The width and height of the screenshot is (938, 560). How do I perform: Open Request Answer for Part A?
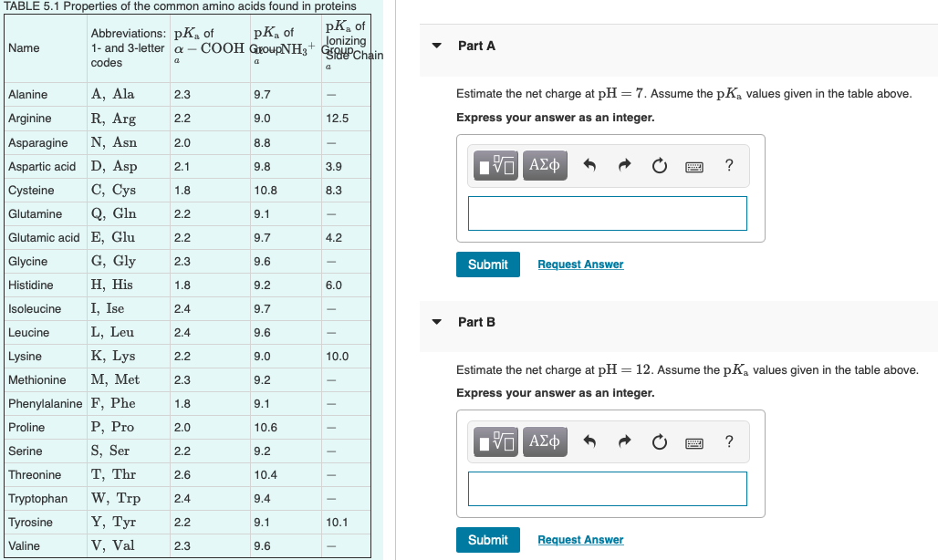coord(579,264)
